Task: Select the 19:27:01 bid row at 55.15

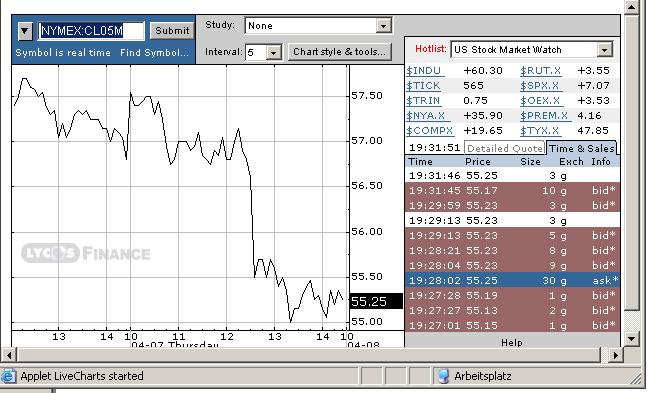Action: [x=512, y=325]
